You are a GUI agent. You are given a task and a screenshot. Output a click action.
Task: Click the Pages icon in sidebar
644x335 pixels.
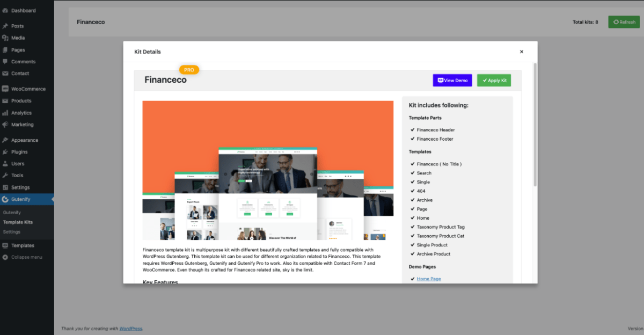(5, 50)
